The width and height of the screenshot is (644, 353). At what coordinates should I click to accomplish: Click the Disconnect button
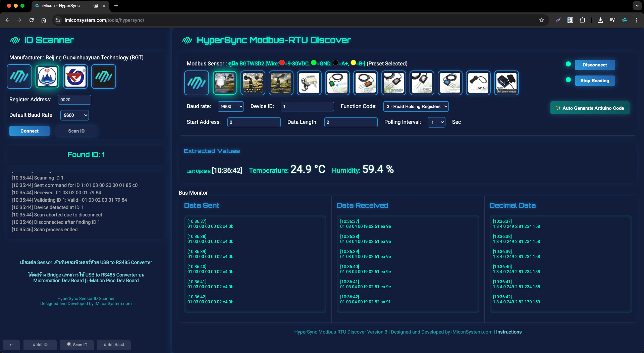(x=595, y=65)
